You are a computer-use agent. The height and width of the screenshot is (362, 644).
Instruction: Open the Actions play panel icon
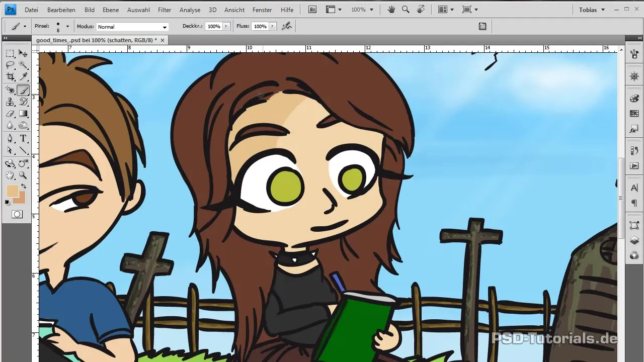tap(634, 165)
